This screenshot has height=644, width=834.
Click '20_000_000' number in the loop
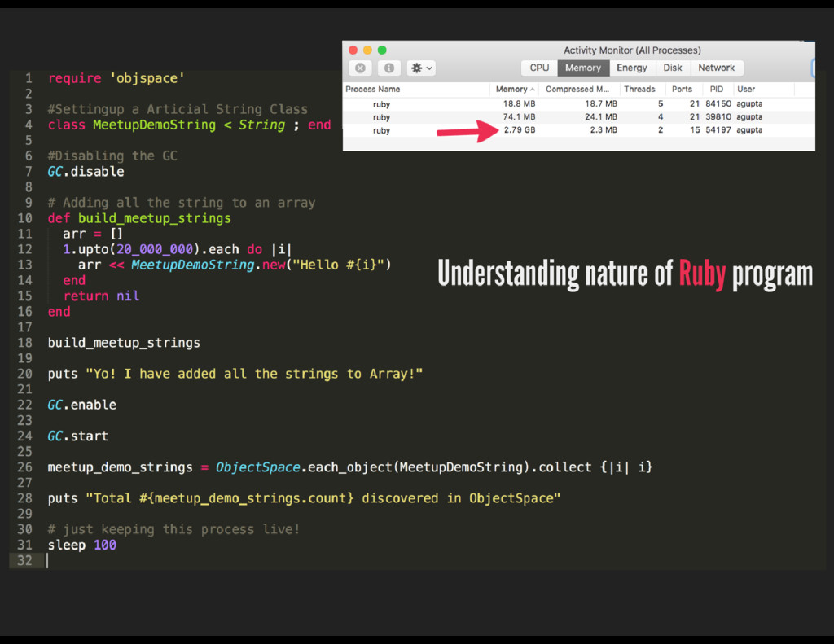pos(155,249)
